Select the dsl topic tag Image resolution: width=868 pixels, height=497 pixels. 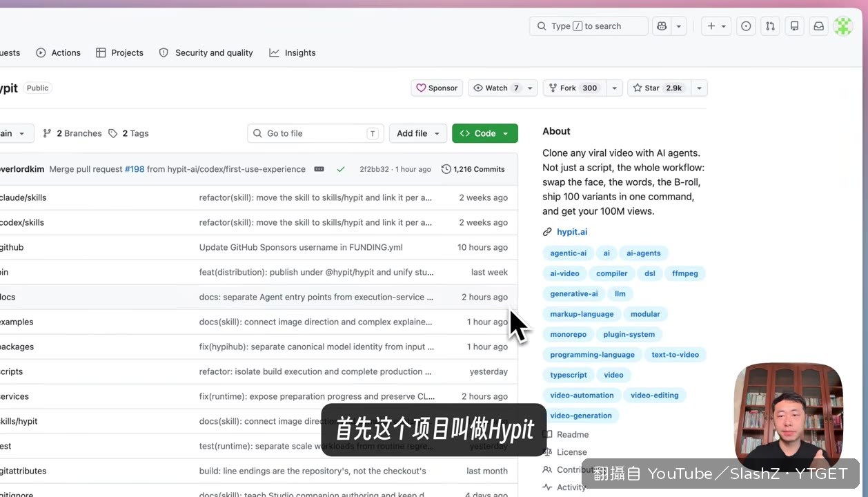(650, 273)
